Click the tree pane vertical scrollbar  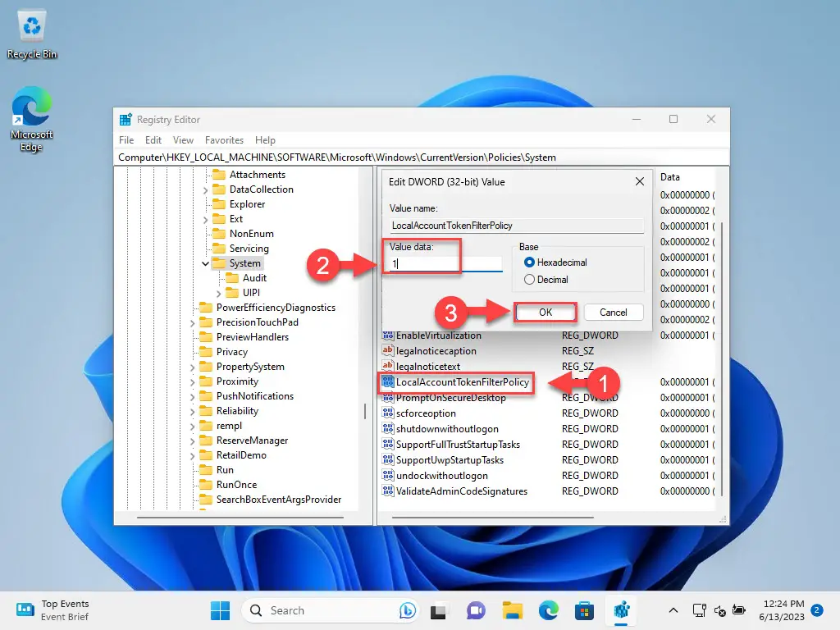click(x=365, y=410)
